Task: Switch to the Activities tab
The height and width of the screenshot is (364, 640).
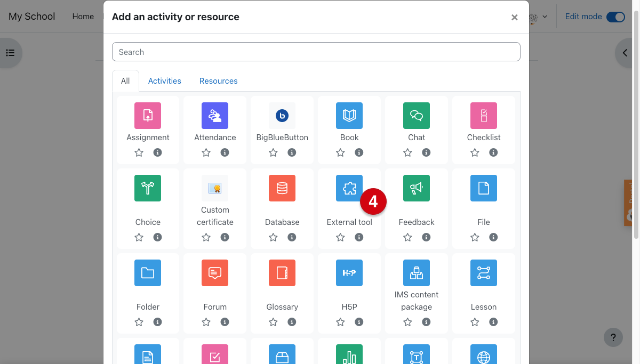Action: point(165,81)
